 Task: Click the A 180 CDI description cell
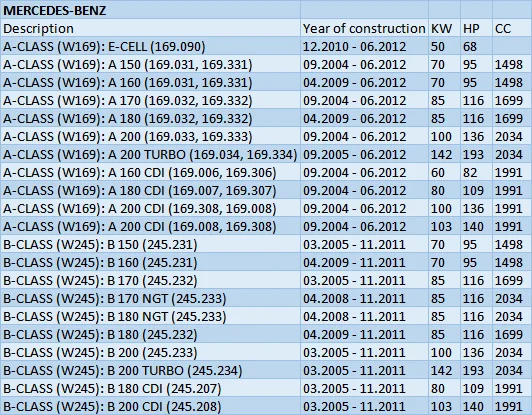tap(150, 190)
